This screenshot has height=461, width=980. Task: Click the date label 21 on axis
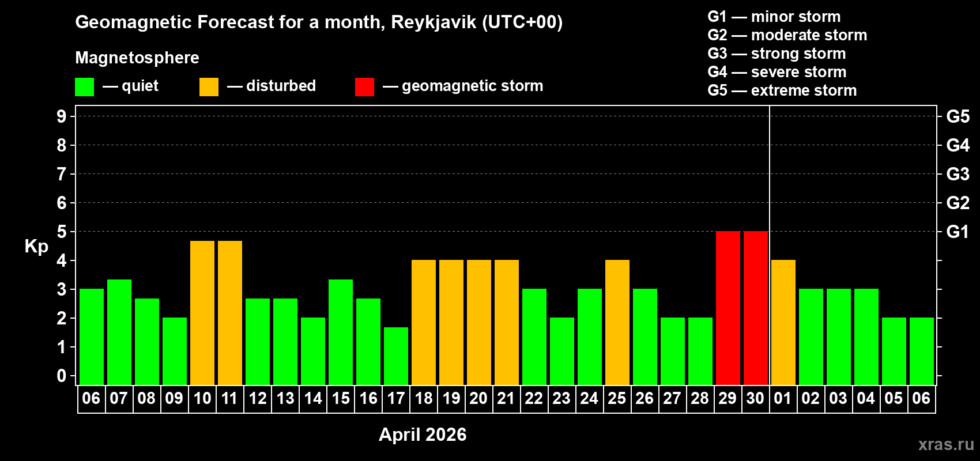[x=506, y=398]
